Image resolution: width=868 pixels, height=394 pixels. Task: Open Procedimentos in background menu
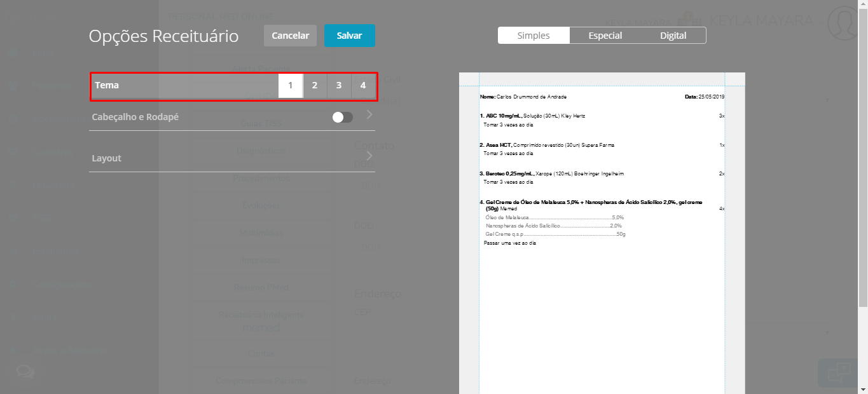tap(261, 178)
